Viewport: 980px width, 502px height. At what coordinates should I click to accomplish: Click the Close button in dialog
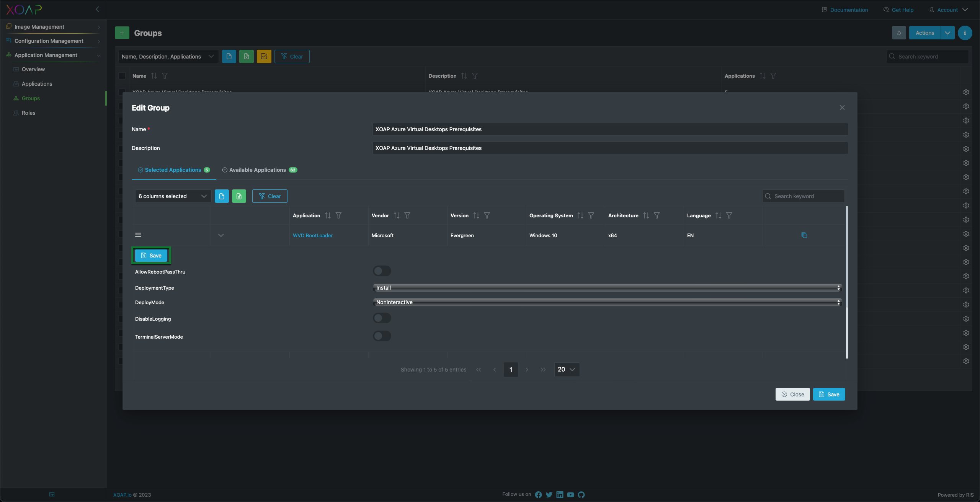(792, 394)
